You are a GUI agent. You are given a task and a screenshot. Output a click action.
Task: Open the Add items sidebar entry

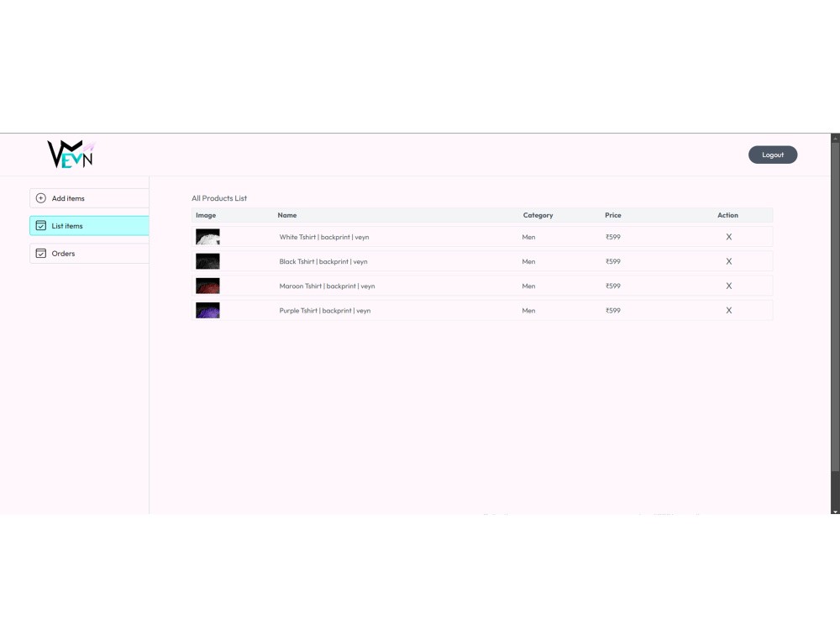90,198
